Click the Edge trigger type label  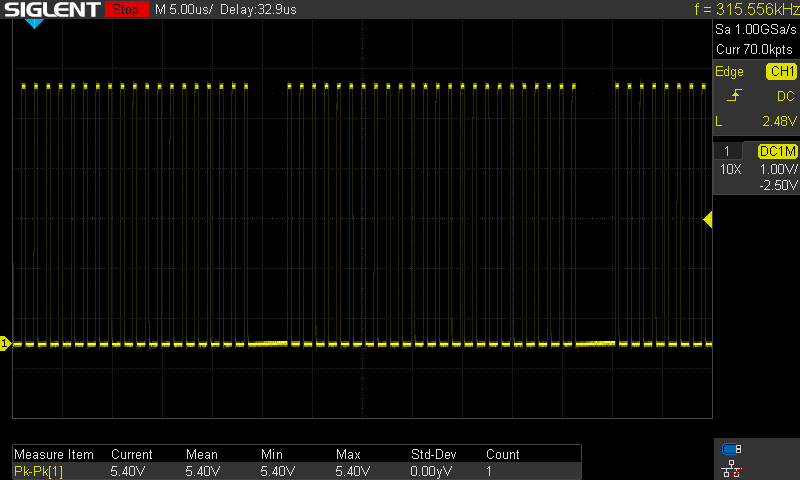(729, 71)
